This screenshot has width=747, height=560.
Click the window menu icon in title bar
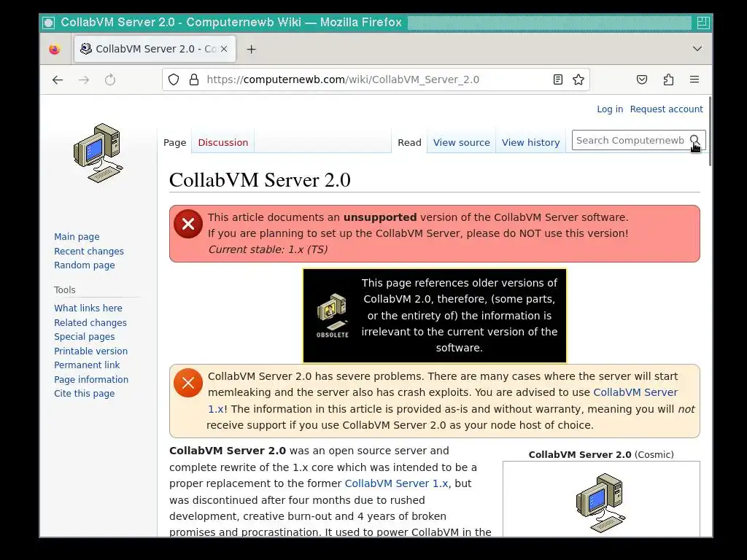pos(49,23)
